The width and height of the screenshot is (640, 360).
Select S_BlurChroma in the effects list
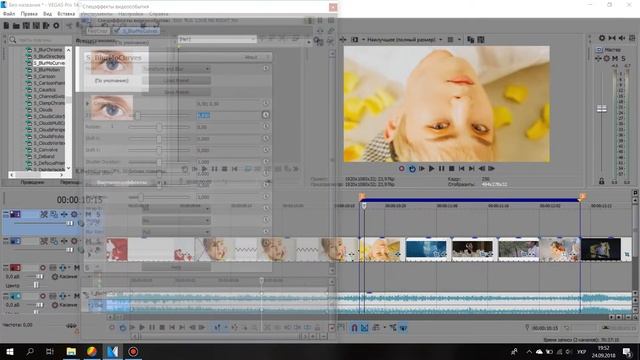click(47, 50)
